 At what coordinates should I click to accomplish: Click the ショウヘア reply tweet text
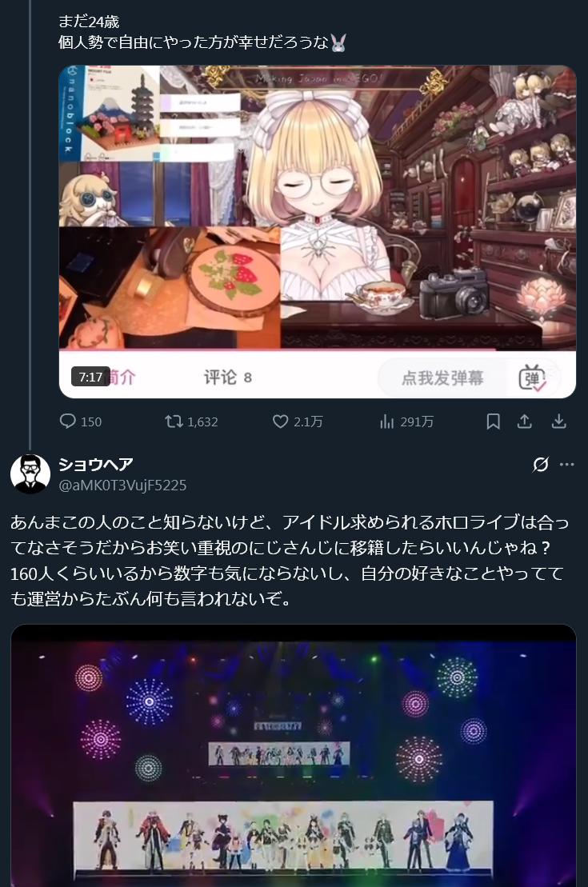tap(290, 560)
